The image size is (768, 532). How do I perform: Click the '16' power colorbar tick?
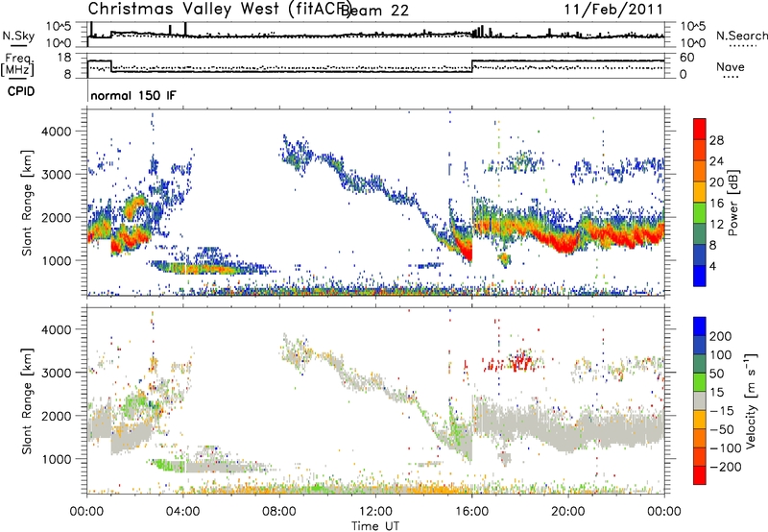click(x=716, y=204)
